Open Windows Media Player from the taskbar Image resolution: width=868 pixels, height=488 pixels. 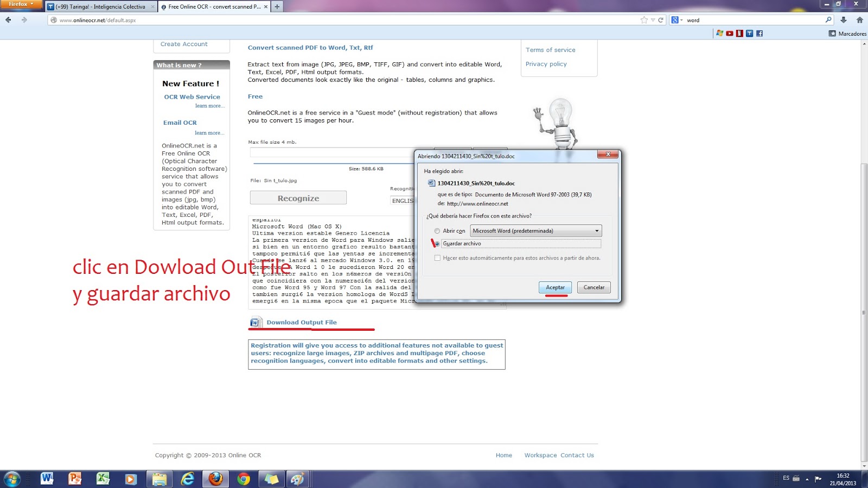131,479
